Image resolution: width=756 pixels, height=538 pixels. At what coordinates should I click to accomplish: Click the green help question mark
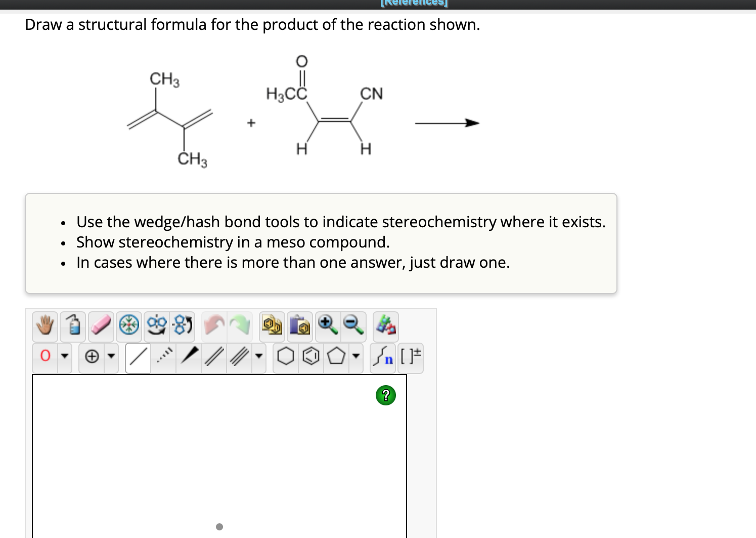pos(386,395)
